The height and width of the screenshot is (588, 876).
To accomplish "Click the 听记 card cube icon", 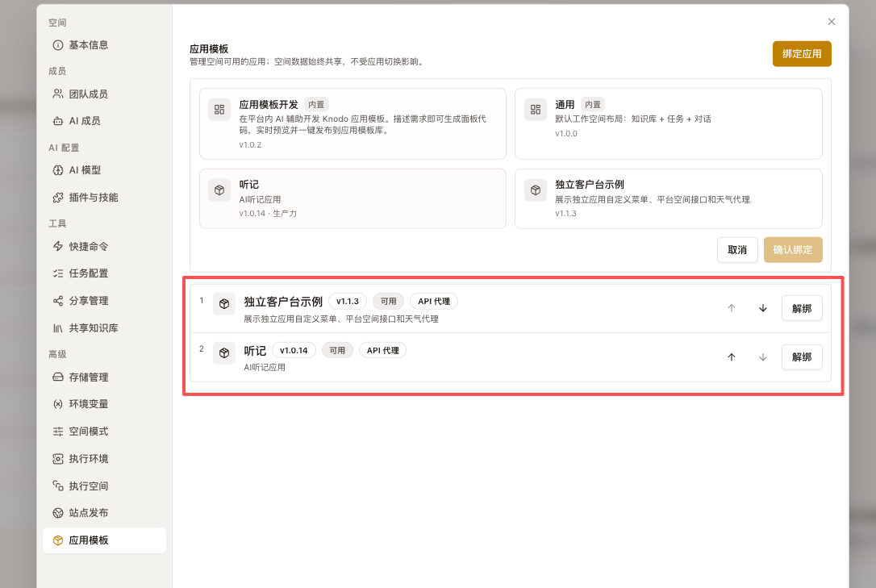I will coord(219,190).
